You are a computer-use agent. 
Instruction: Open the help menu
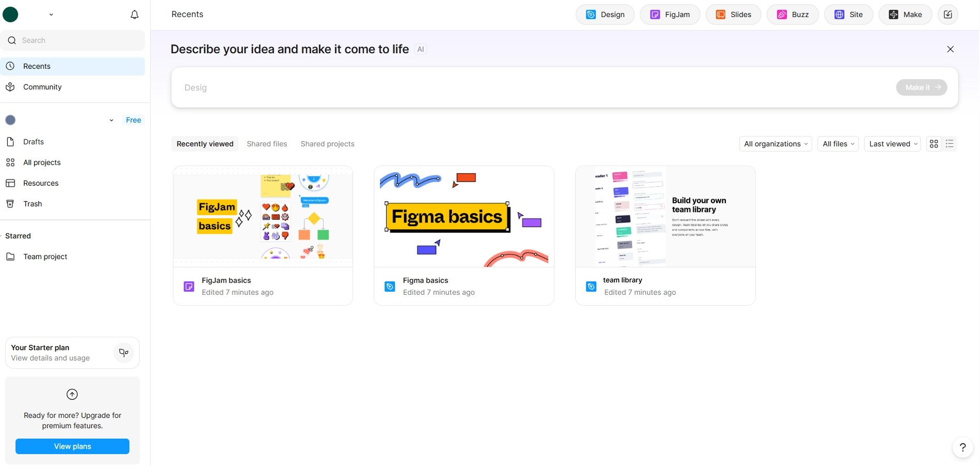click(x=962, y=447)
